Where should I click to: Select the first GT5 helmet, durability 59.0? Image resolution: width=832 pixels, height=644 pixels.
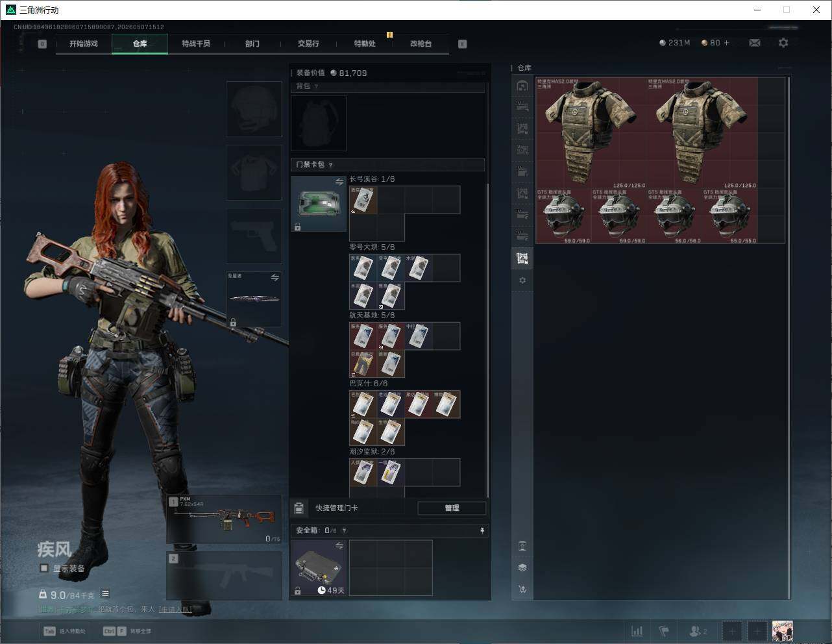pyautogui.click(x=563, y=216)
